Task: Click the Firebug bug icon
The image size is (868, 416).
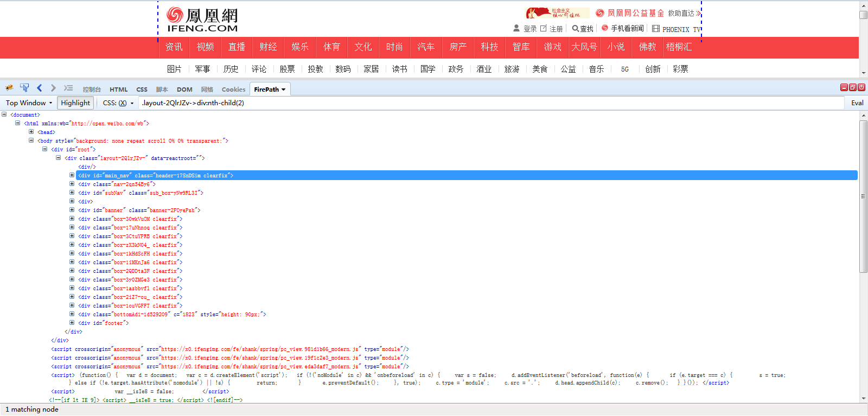Action: coord(9,88)
